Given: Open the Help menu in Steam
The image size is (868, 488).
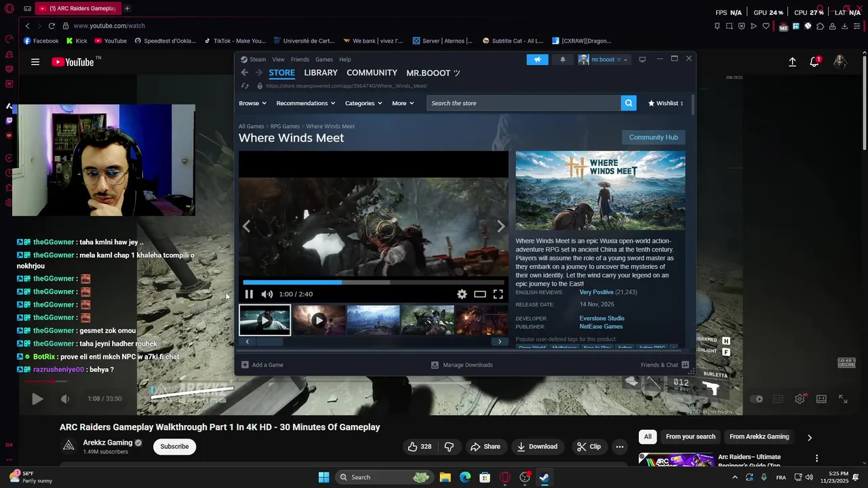Looking at the screenshot, I should click(345, 59).
